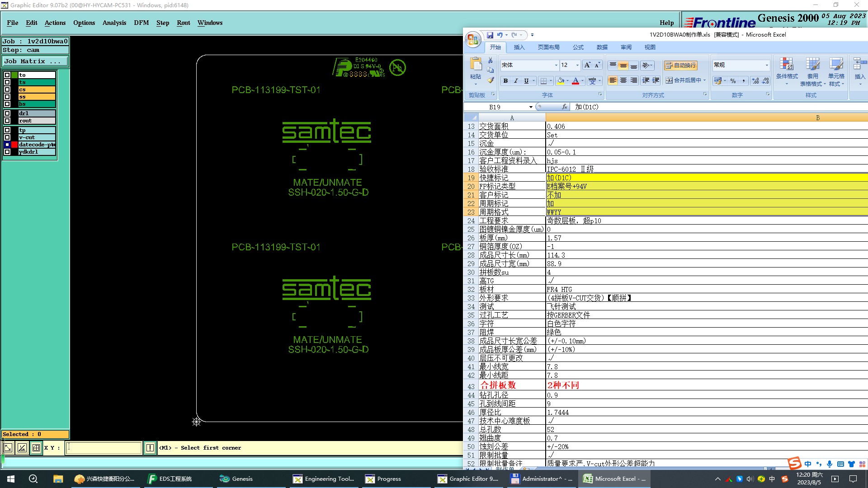
Task: Click the center text alignment icon
Action: (x=623, y=80)
